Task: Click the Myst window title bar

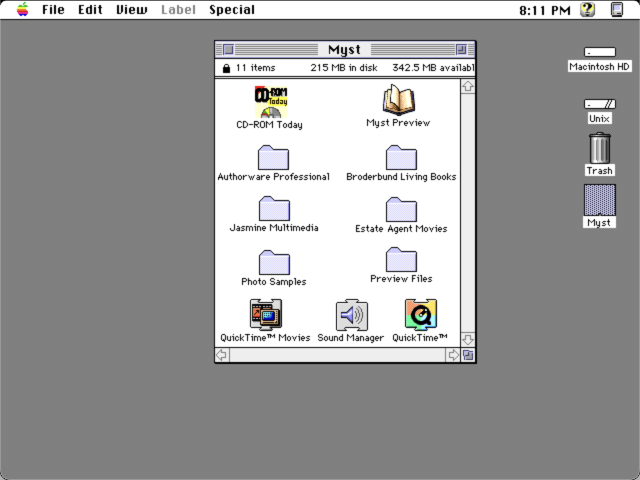Action: pos(345,50)
